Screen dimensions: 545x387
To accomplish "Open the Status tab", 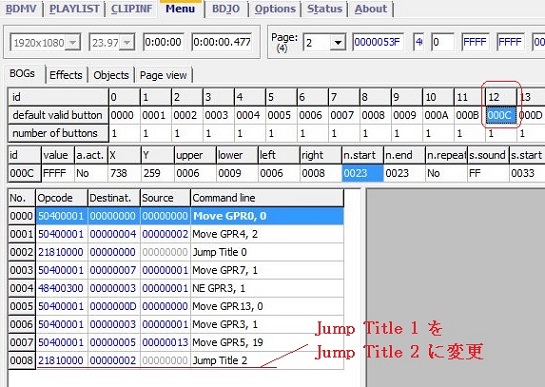I will 325,8.
